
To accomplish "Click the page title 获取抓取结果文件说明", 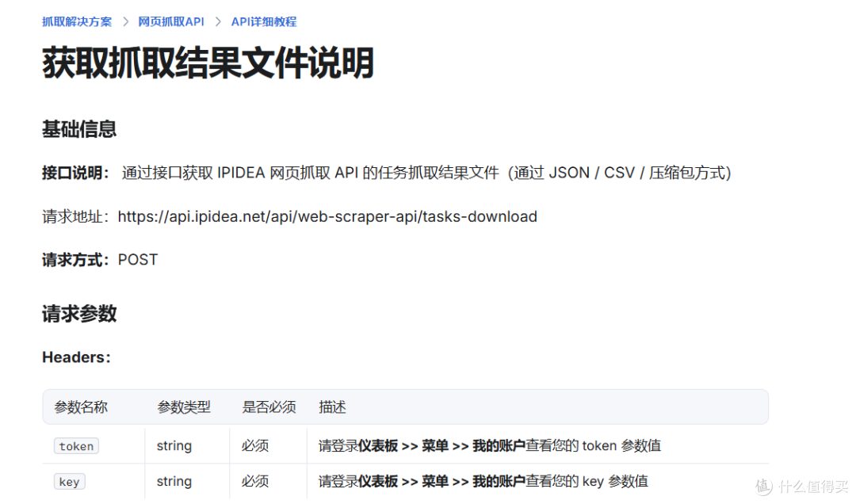I will click(208, 63).
